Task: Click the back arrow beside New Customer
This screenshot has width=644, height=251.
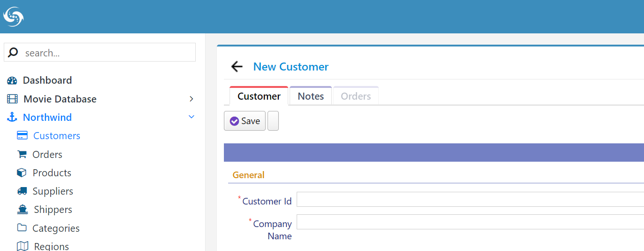Action: tap(237, 67)
